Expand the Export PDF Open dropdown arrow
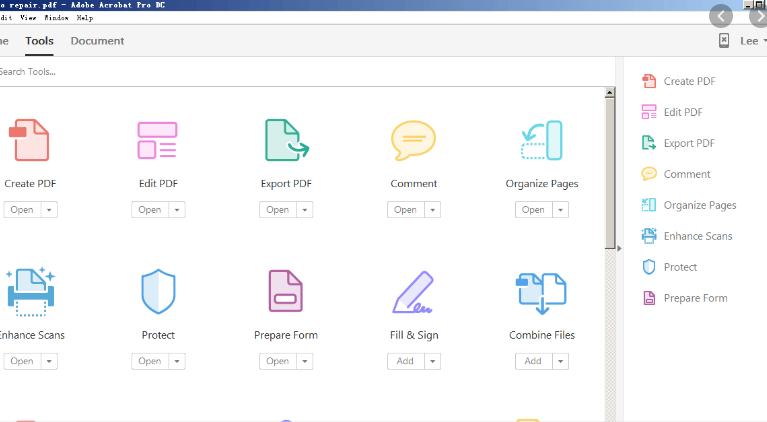The image size is (767, 422). (305, 210)
